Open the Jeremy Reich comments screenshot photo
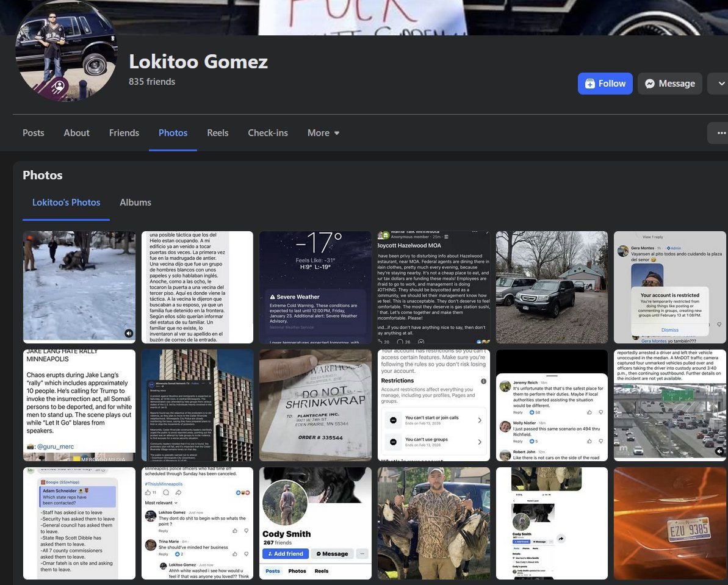The width and height of the screenshot is (728, 585). click(552, 405)
